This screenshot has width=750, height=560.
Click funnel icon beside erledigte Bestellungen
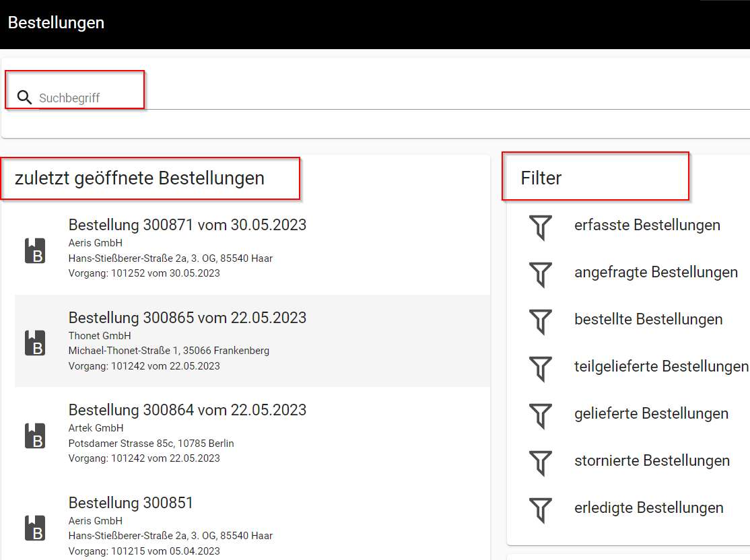tap(541, 510)
